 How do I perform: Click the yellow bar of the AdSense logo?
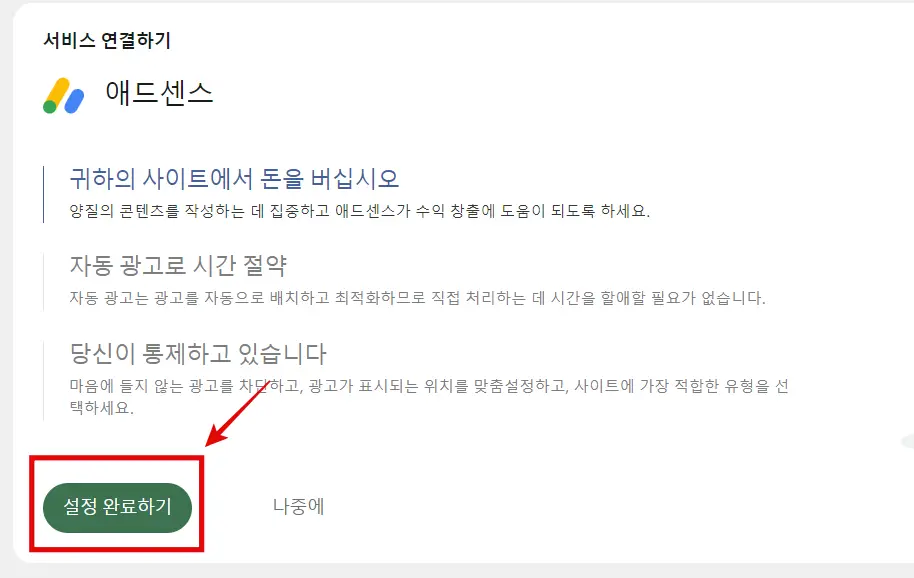point(58,91)
